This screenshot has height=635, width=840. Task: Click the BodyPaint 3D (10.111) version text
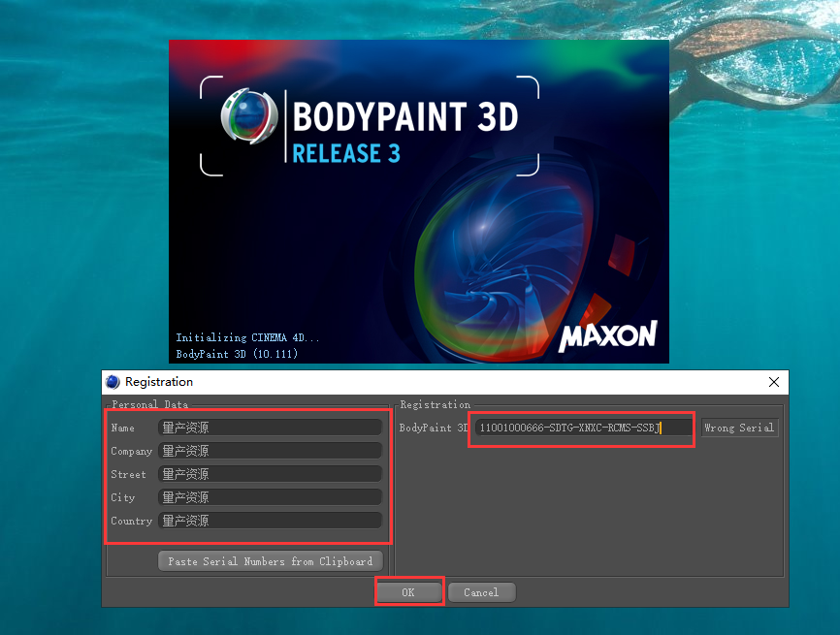click(238, 354)
